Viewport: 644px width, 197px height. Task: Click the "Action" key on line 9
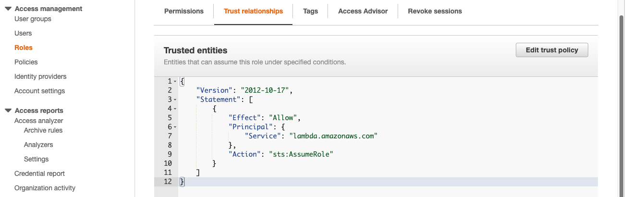coord(245,154)
